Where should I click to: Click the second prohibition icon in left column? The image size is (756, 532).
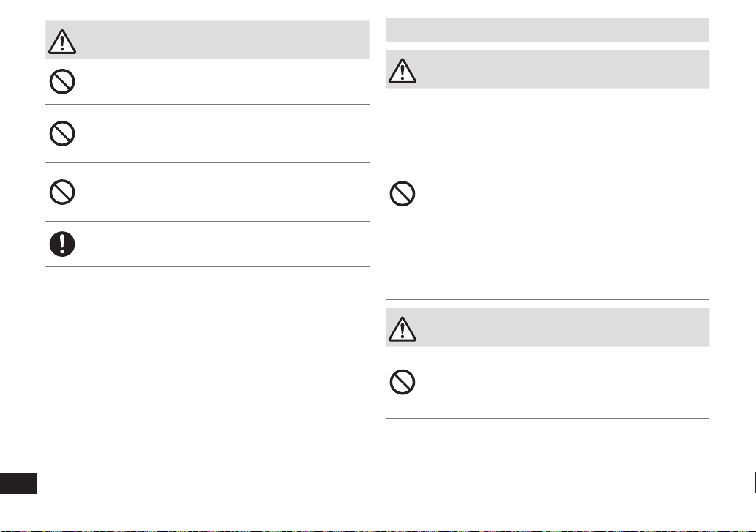pyautogui.click(x=62, y=133)
